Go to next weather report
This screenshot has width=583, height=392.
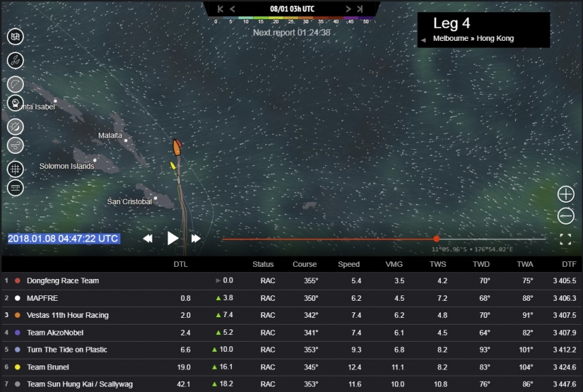click(x=348, y=9)
